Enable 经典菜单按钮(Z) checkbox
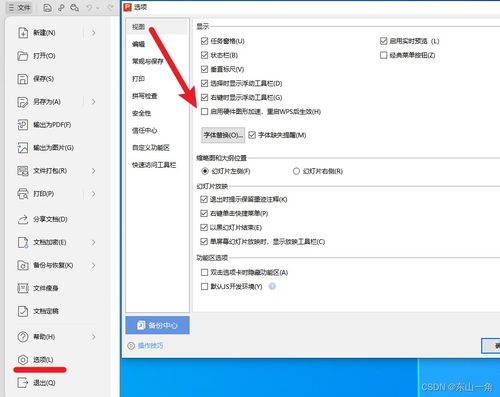Viewport: 500px width, 397px height. pyautogui.click(x=383, y=55)
